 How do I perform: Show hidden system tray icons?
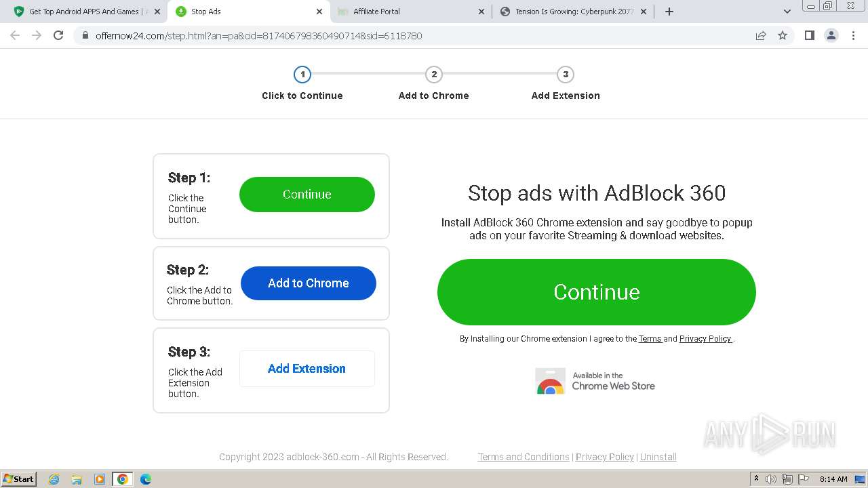pyautogui.click(x=756, y=479)
